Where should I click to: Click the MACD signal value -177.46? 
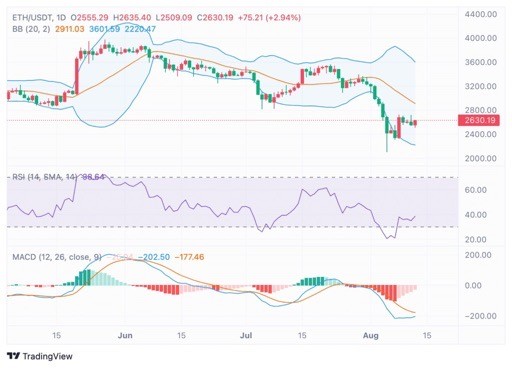click(189, 257)
